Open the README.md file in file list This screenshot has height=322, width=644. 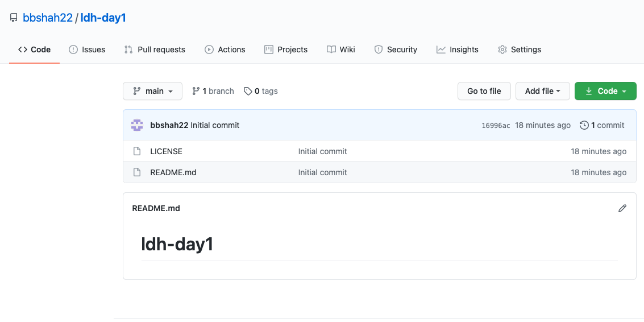(x=173, y=172)
